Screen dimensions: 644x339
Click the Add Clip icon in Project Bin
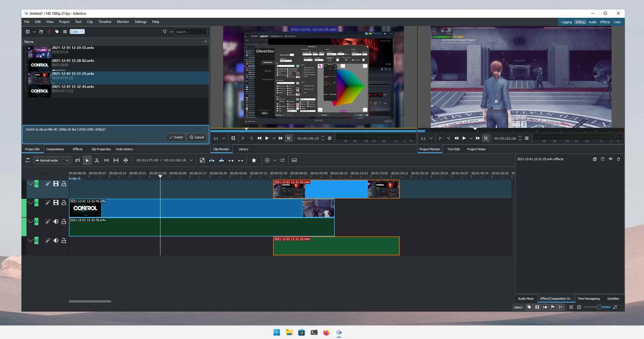(28, 32)
